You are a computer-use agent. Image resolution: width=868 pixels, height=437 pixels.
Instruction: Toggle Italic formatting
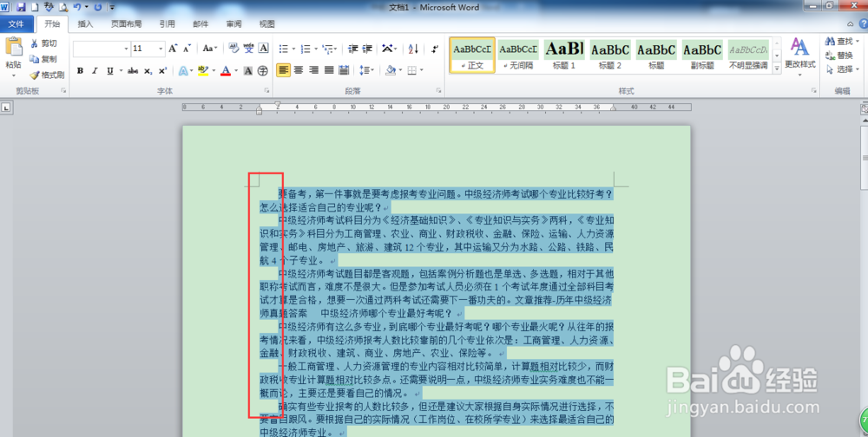tap(95, 71)
